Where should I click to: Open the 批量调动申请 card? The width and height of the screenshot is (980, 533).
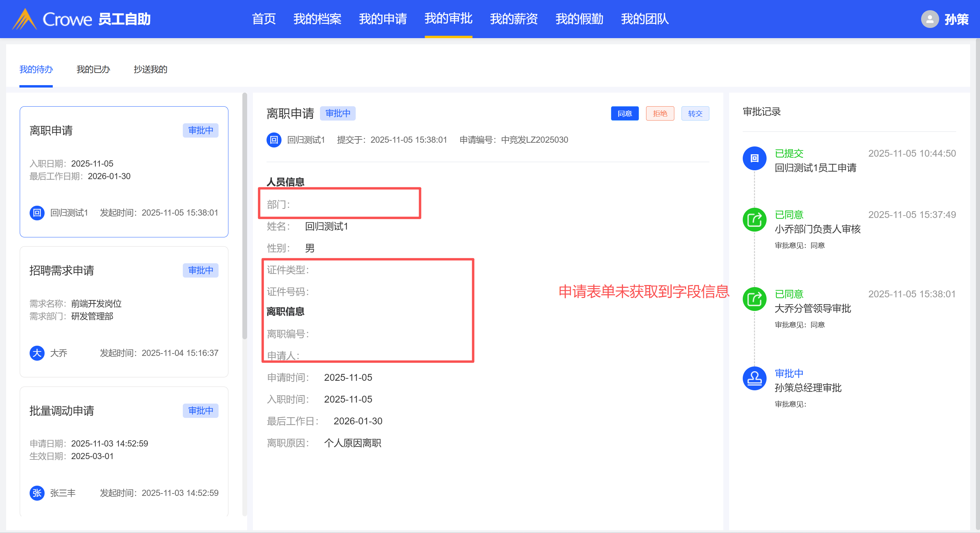click(124, 451)
